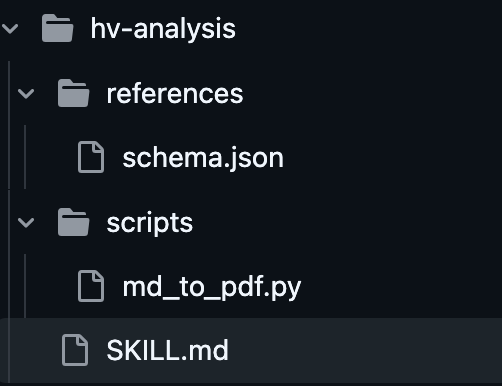Click the indent guide line beside md_to_pdf.py
502x386 pixels.
tap(25, 286)
